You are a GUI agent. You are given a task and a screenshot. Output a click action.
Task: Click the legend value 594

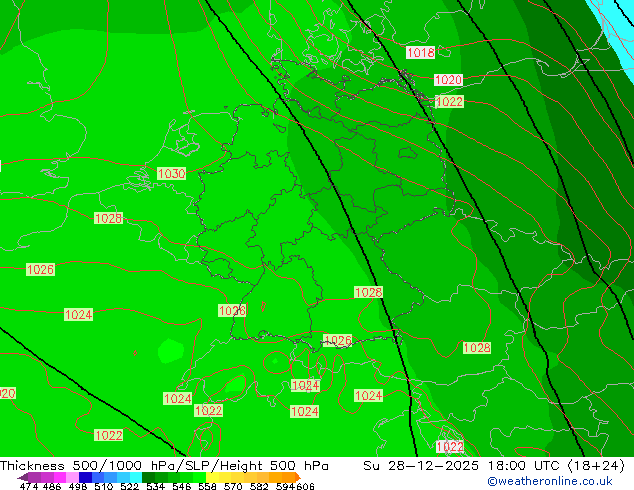click(x=285, y=486)
